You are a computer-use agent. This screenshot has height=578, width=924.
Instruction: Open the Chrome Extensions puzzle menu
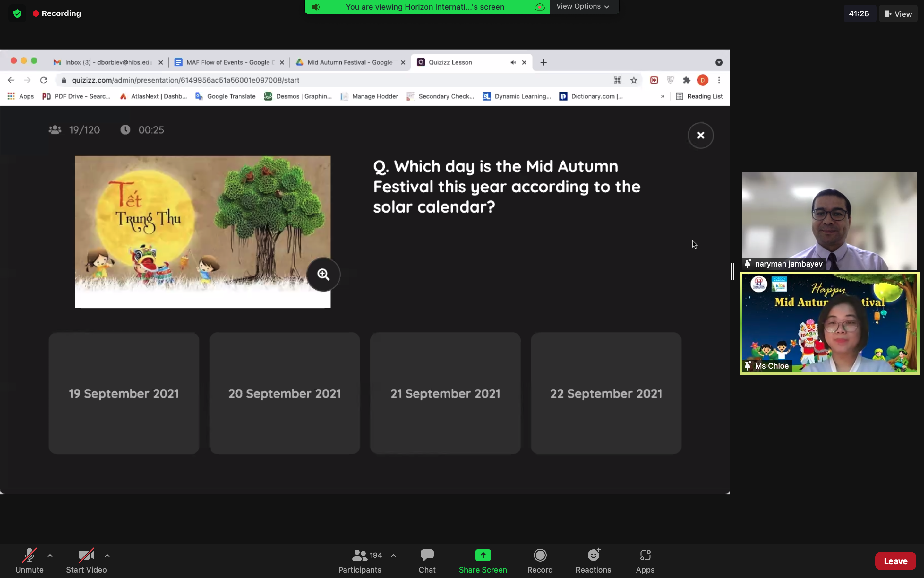tap(687, 80)
